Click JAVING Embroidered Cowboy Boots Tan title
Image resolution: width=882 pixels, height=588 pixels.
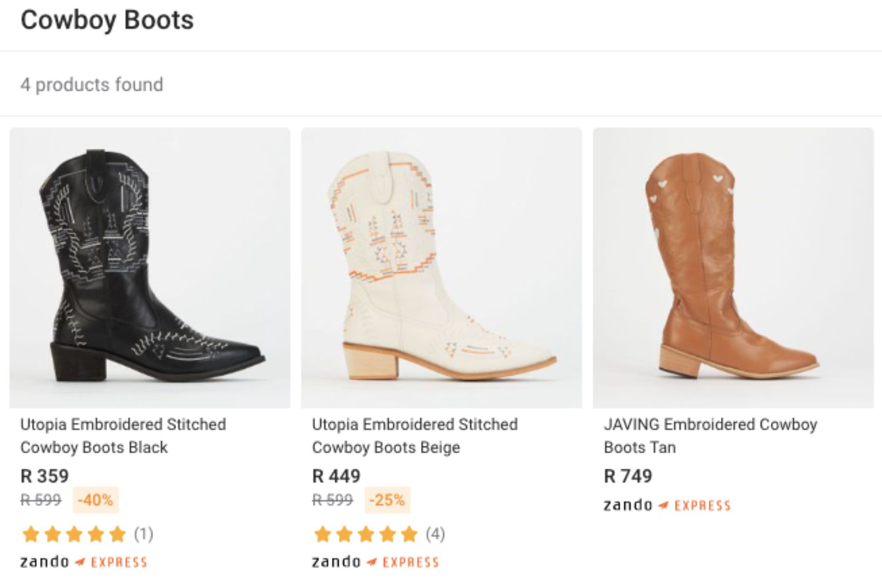tap(710, 436)
